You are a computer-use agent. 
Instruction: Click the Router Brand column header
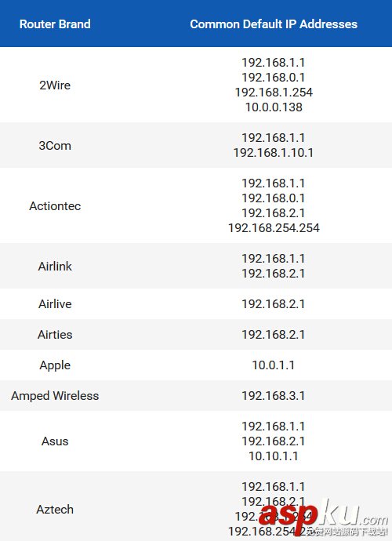[x=55, y=24]
